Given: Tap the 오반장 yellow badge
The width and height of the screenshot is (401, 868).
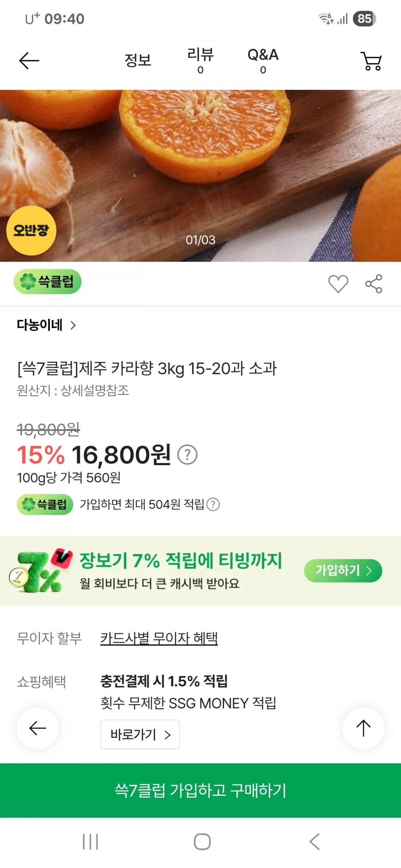Looking at the screenshot, I should click(31, 230).
